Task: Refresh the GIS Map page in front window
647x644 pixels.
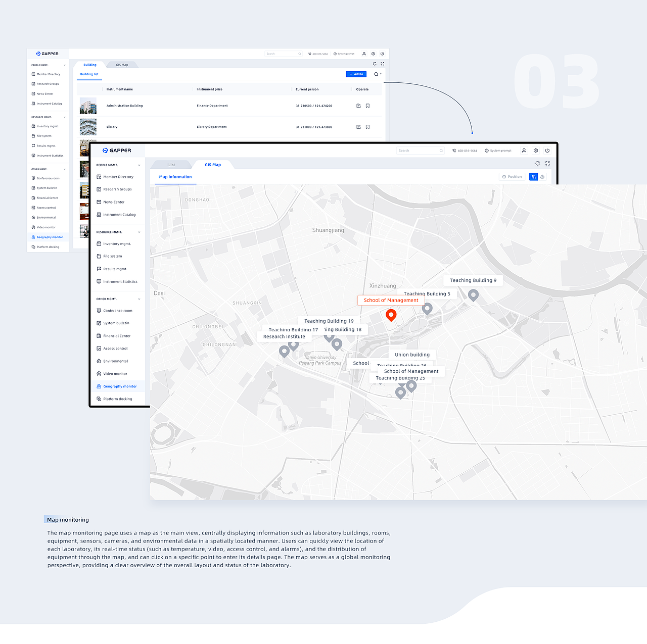Action: tap(537, 163)
